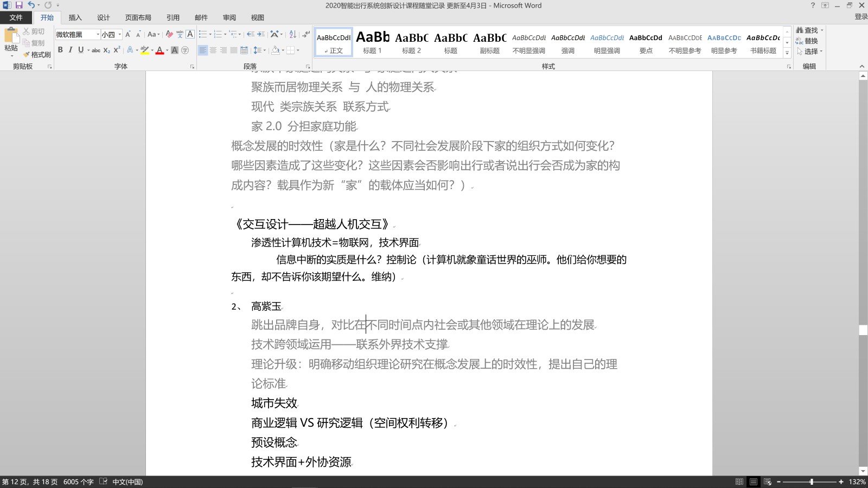This screenshot has width=868, height=488.
Task: Switch to the 引用 (References) tab
Action: click(173, 17)
